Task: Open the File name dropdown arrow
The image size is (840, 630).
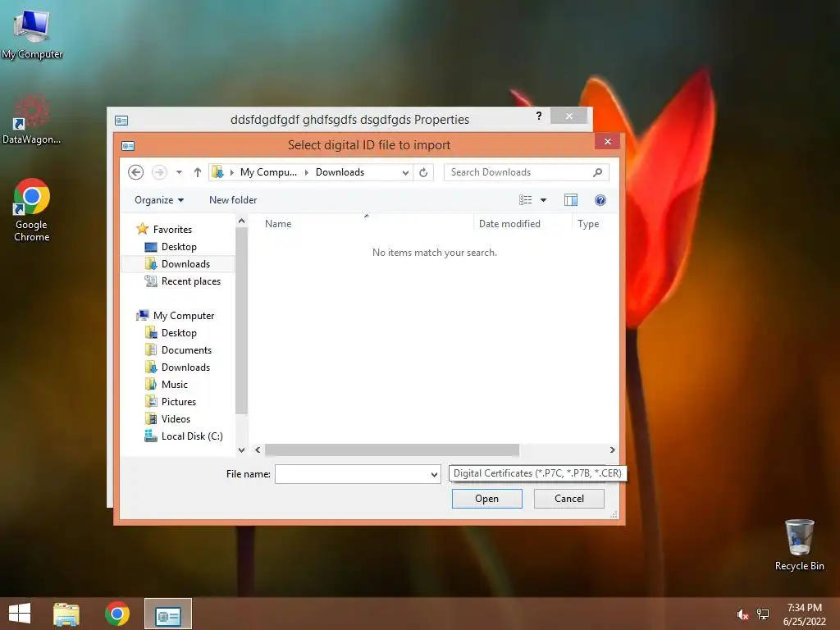Action: (x=434, y=475)
